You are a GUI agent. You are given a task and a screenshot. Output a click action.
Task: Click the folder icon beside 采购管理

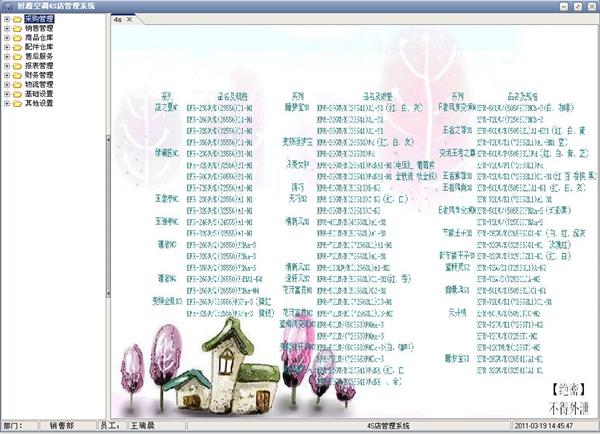point(17,18)
